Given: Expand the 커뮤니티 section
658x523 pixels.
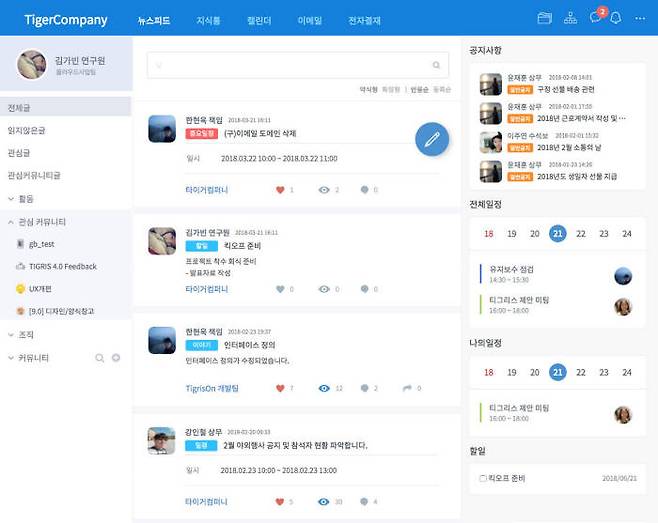Looking at the screenshot, I should coord(11,358).
